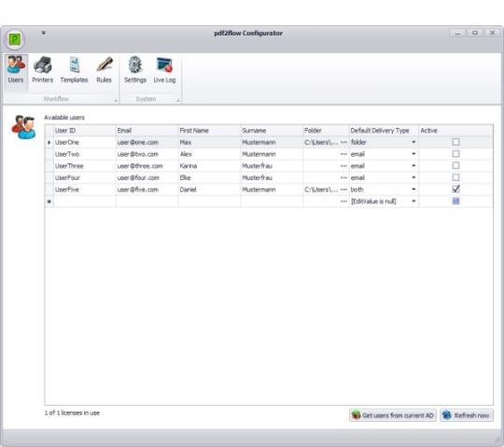
Task: Click Musterfrau surname in UserThree row
Action: coord(272,166)
